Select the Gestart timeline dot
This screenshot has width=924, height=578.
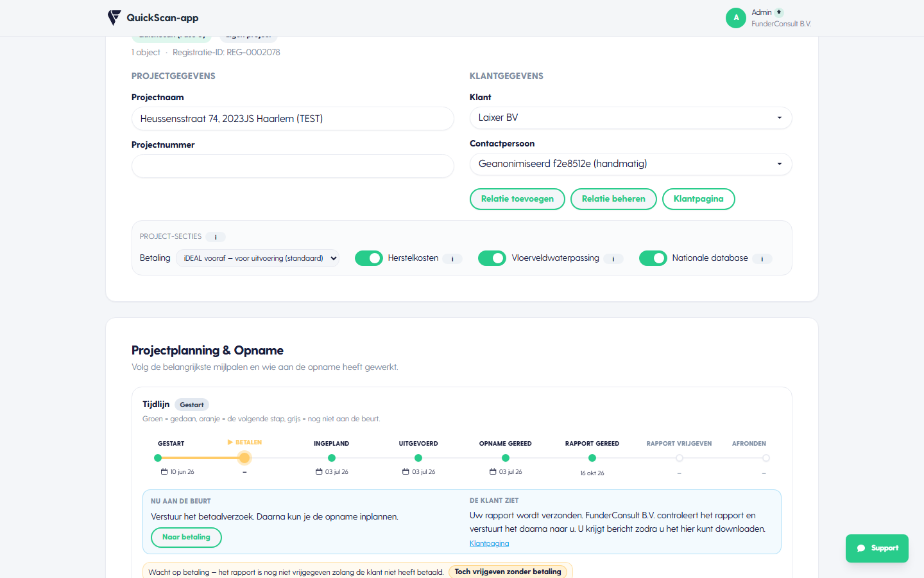tap(158, 458)
